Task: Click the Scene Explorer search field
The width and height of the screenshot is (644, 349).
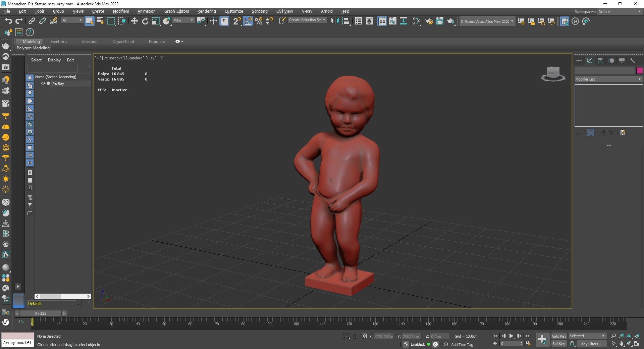Action: (52, 68)
